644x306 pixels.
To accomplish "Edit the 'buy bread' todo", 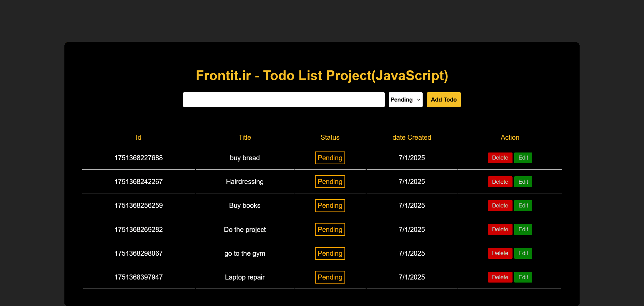I will coord(523,158).
